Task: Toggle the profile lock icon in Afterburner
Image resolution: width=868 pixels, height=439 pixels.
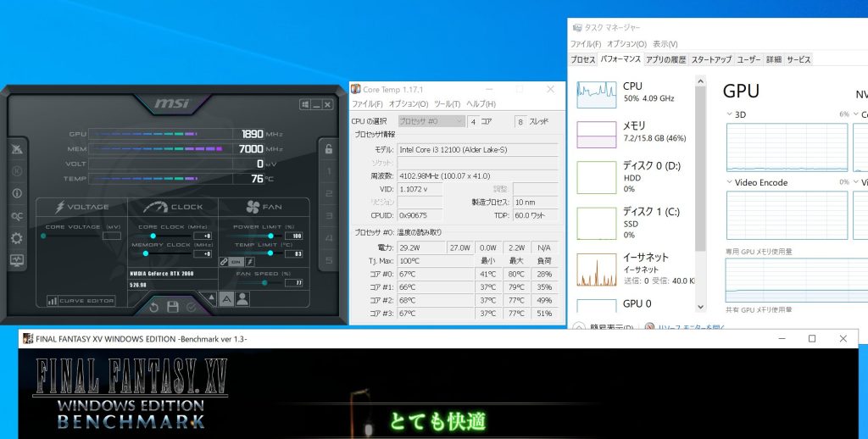Action: click(x=329, y=148)
